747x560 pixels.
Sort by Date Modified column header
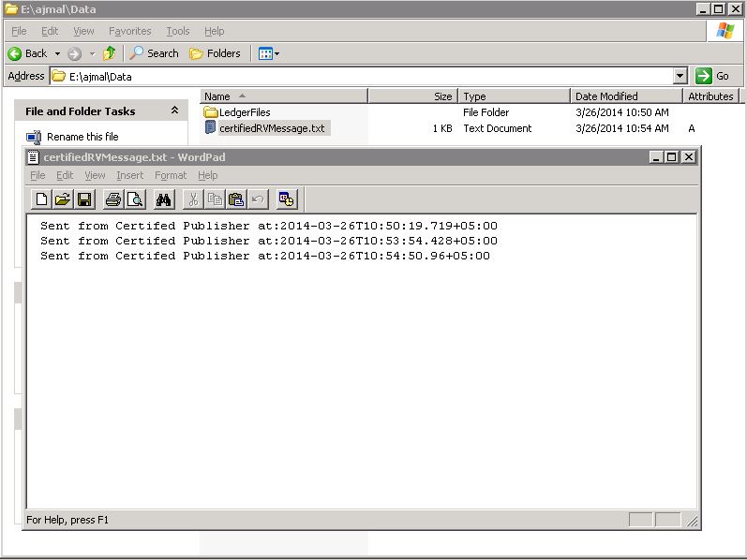click(x=626, y=96)
